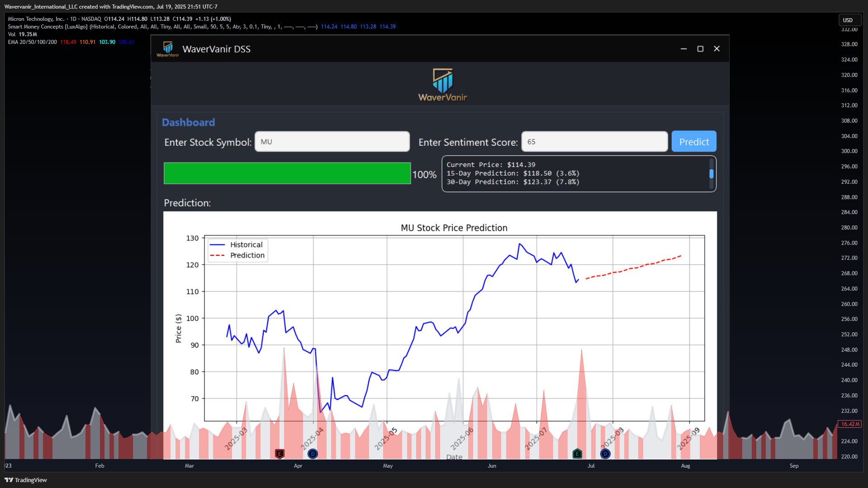Click the large WaverVanir center logo
This screenshot has height=488, width=868.
(442, 85)
